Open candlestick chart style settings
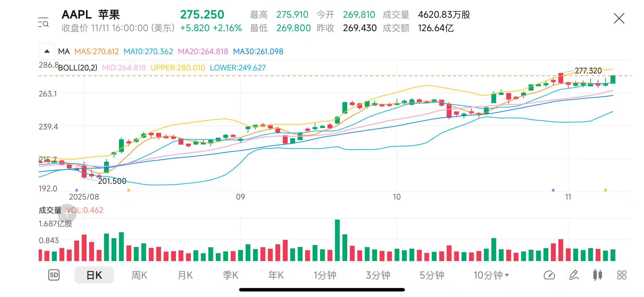 point(598,275)
